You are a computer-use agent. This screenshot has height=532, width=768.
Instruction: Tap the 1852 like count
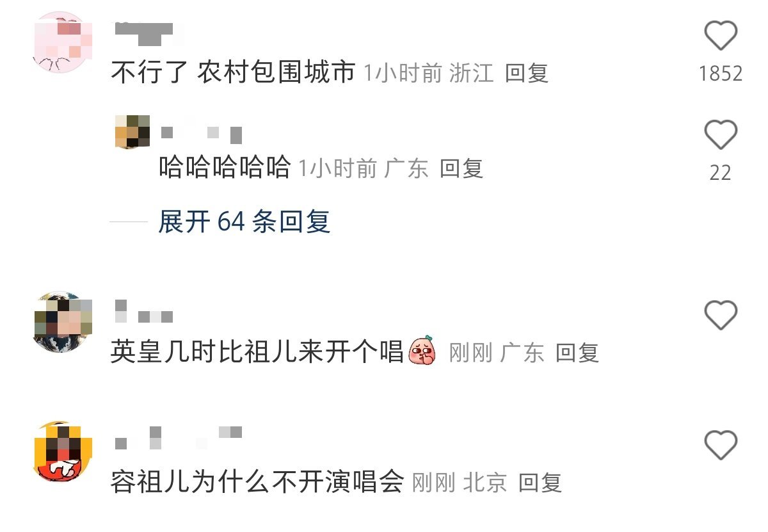point(721,74)
